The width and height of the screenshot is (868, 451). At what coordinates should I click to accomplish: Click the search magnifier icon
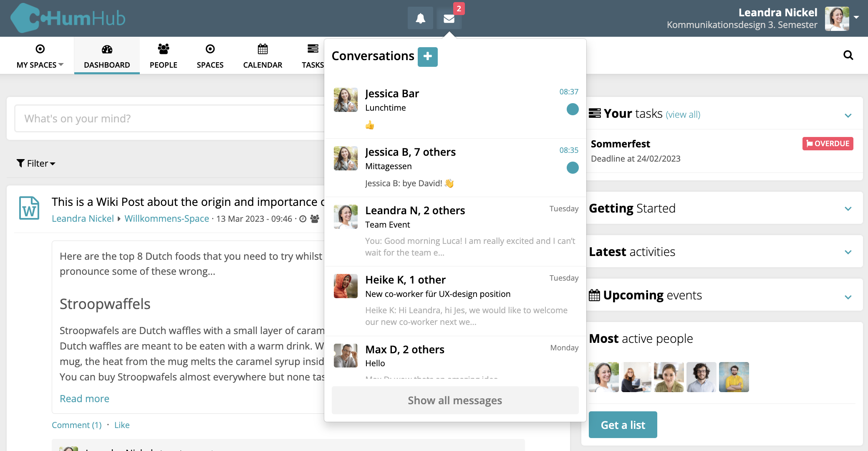(x=848, y=55)
